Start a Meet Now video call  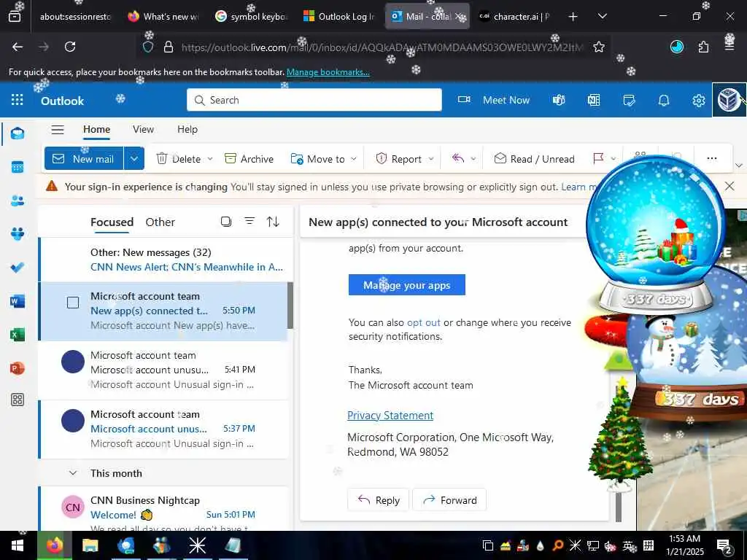click(x=494, y=100)
